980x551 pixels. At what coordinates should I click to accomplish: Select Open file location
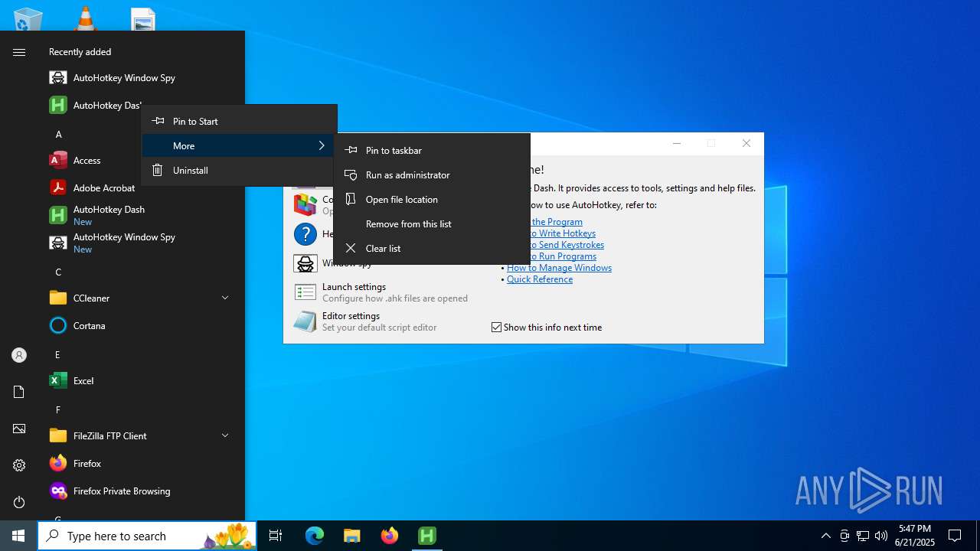[x=432, y=200]
